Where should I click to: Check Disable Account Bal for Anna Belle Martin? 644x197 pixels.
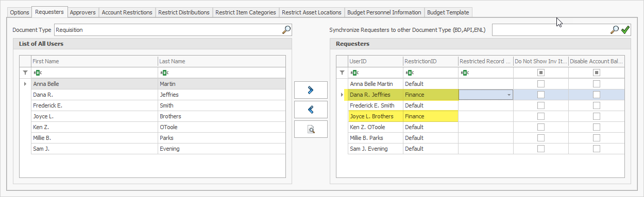[x=596, y=83]
